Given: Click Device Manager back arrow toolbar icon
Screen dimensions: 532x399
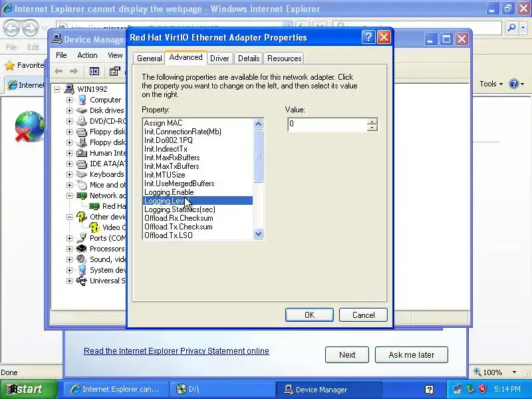Looking at the screenshot, I should (x=59, y=71).
